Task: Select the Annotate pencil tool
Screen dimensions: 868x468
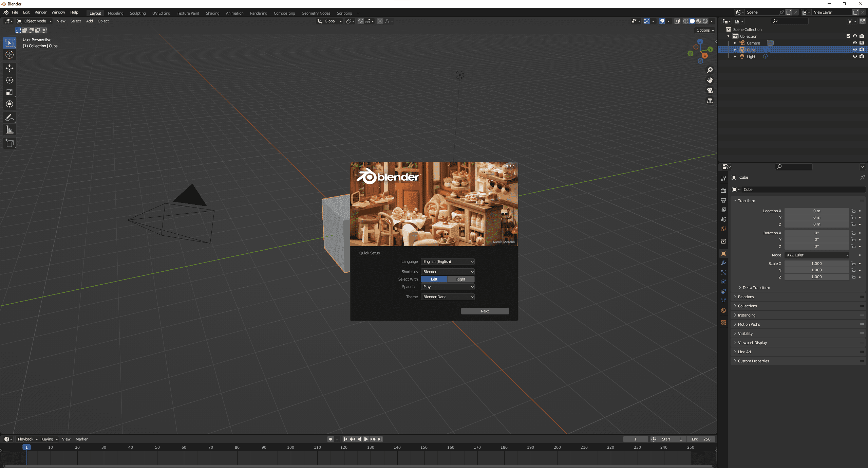Action: tap(10, 118)
